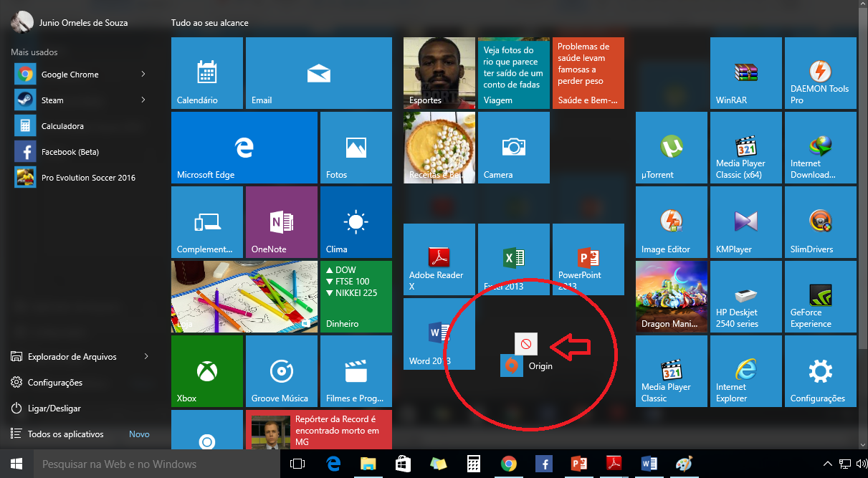
Task: Expand the Steam jump list arrow
Action: (143, 100)
